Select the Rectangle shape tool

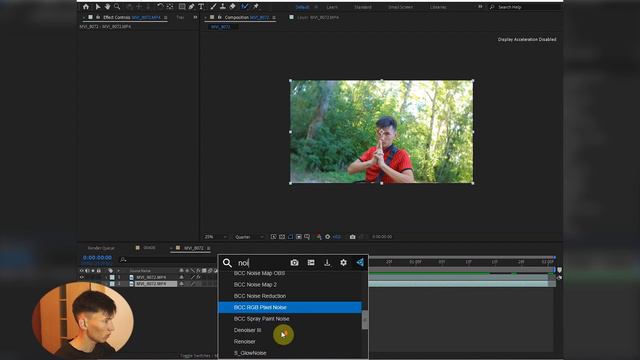pyautogui.click(x=182, y=7)
